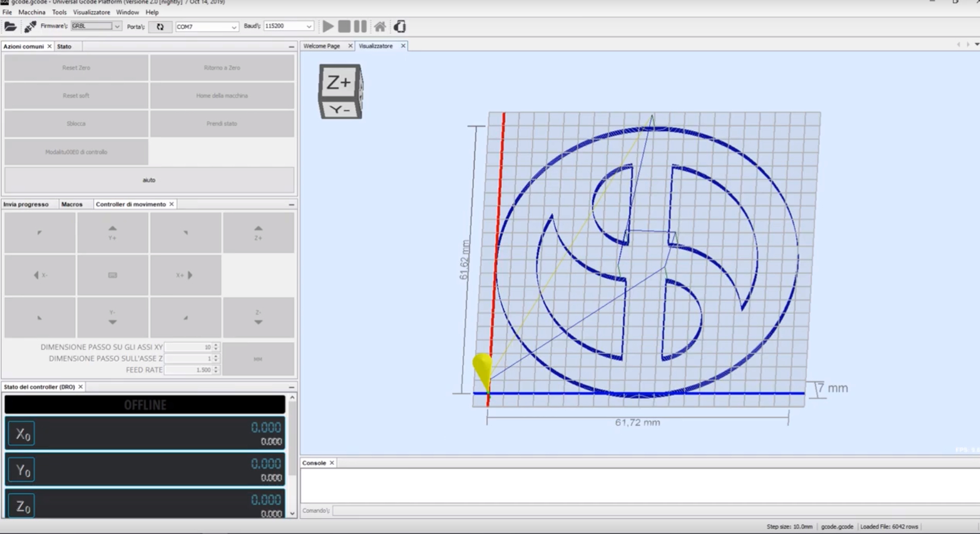Screen dimensions: 980x534
Task: Open the Window menu
Action: [x=127, y=12]
